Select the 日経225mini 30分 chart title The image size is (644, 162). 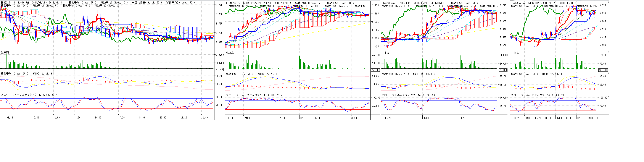(414, 3)
